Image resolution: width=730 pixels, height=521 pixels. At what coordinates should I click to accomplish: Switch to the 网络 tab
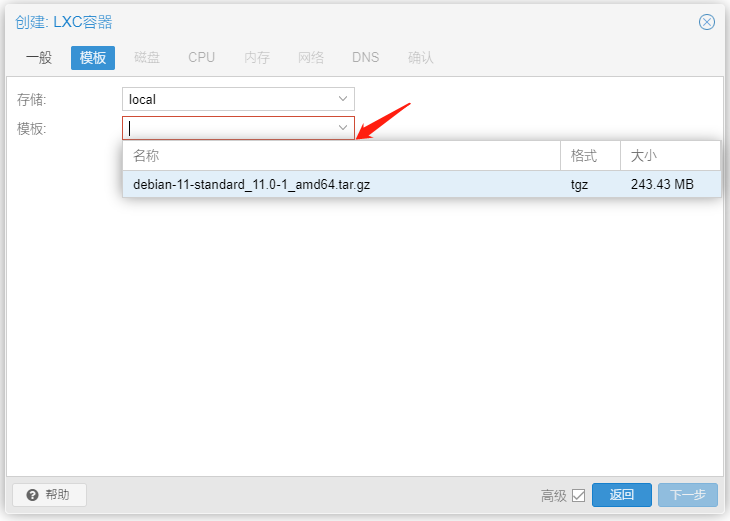pos(311,58)
